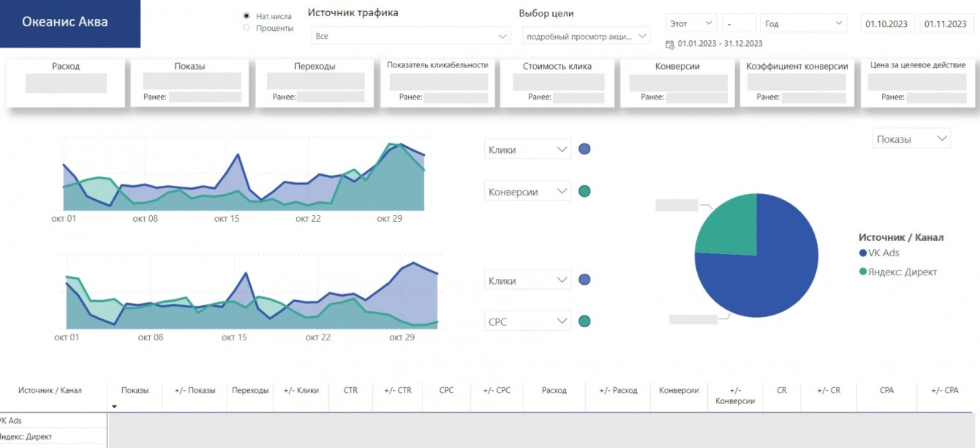980x448 pixels.
Task: Click the sort arrow under Показы column
Action: 114,406
